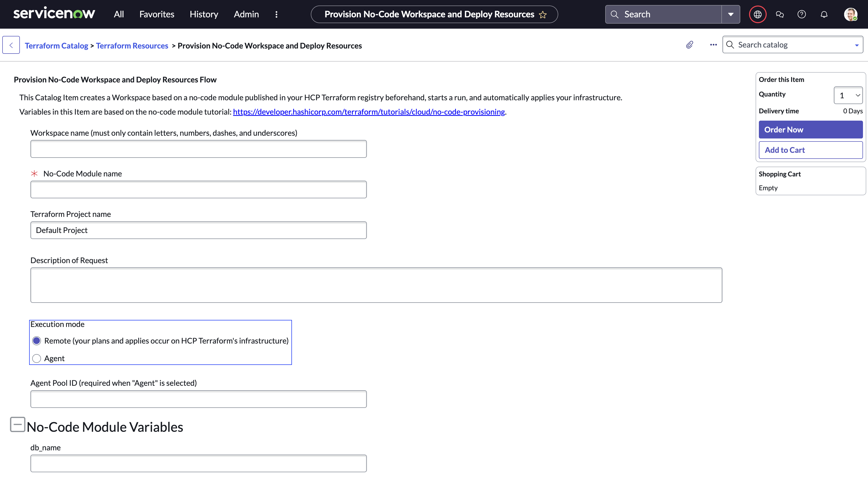Select the Agent execution mode radio
The width and height of the screenshot is (868, 479).
click(37, 358)
